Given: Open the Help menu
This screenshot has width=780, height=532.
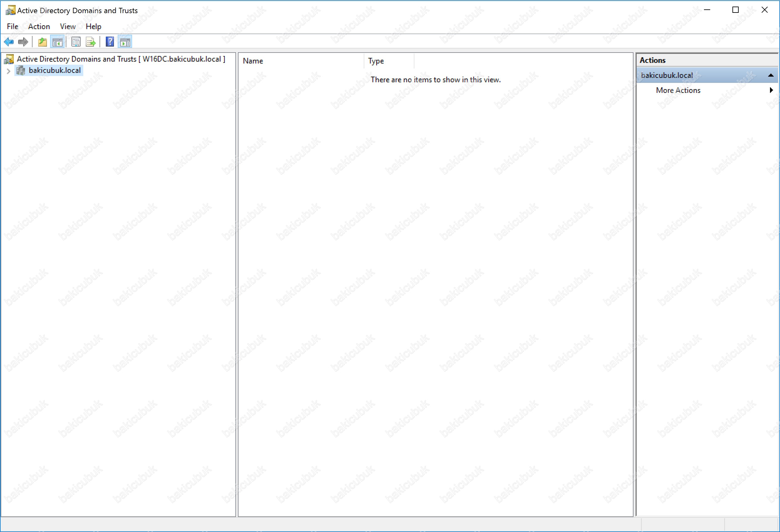Looking at the screenshot, I should 93,27.
